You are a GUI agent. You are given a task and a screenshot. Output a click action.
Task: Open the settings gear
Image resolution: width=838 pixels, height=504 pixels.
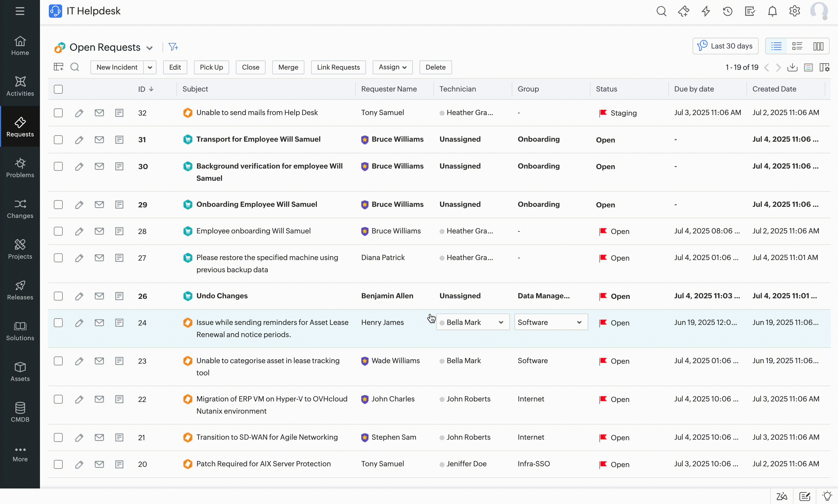(794, 11)
